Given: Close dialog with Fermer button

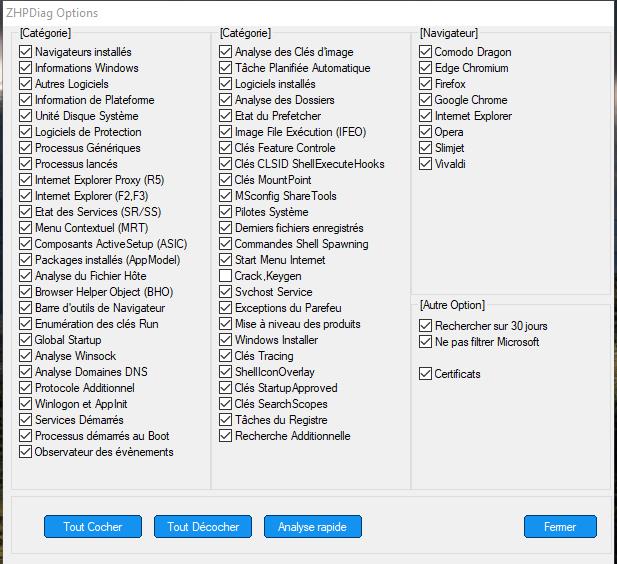Looking at the screenshot, I should coord(560,527).
